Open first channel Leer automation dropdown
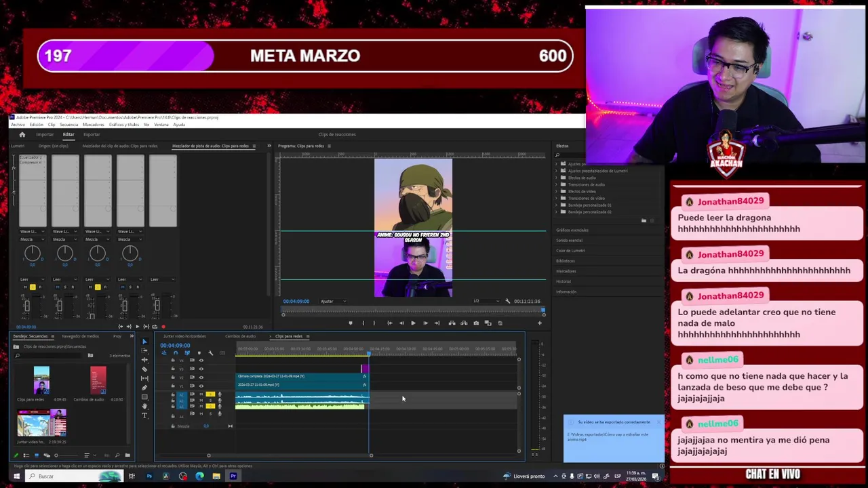This screenshot has height=488, width=868. [33, 279]
